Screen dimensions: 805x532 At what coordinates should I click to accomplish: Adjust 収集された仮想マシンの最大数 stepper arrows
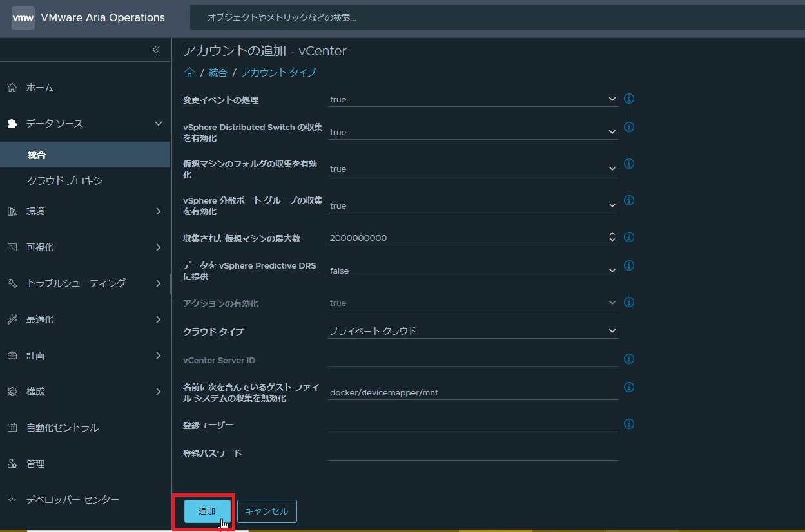612,238
